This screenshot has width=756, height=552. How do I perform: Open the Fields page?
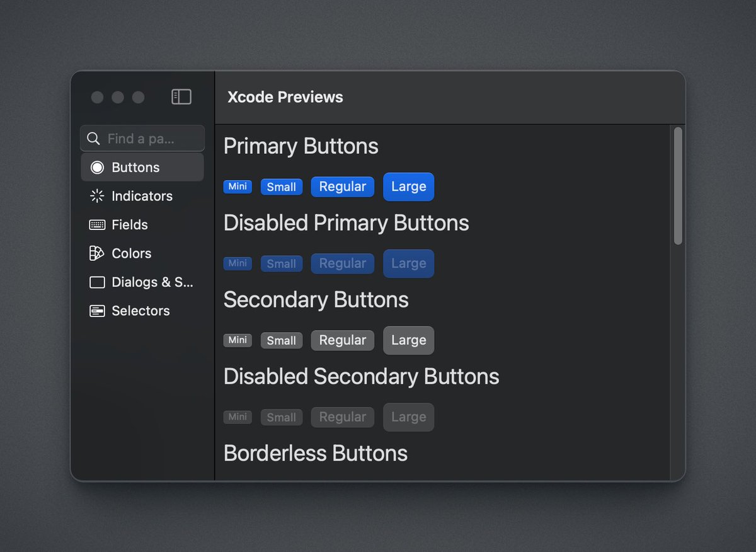142,224
